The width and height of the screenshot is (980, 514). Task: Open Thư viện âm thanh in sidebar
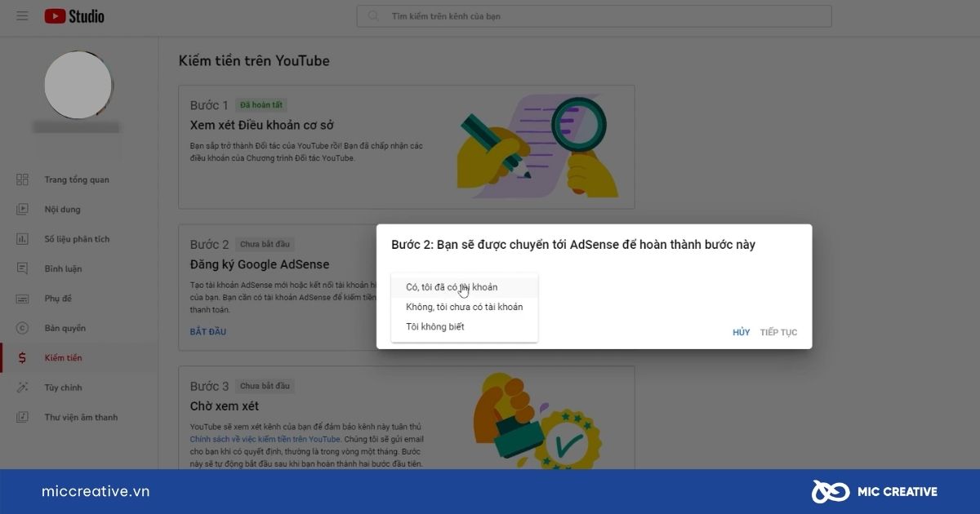[79, 417]
